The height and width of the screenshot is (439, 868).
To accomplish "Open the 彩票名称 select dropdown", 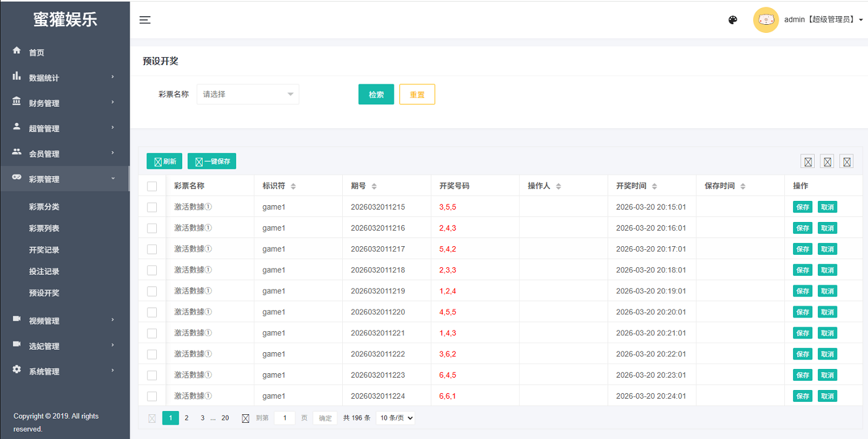I will [248, 94].
